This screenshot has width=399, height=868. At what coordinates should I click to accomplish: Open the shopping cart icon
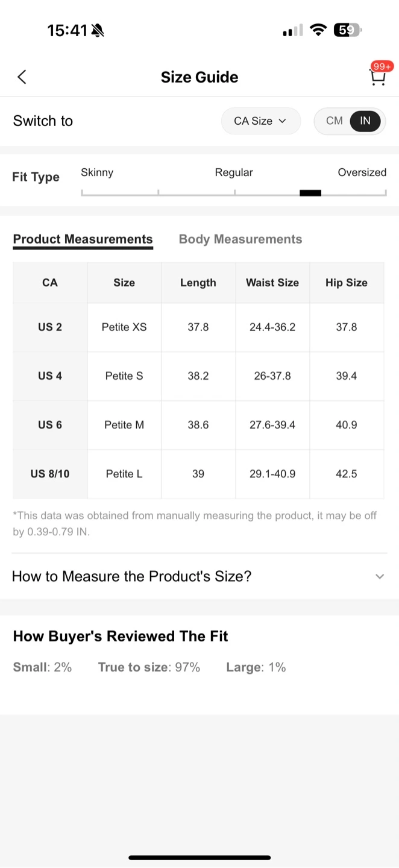pos(377,78)
